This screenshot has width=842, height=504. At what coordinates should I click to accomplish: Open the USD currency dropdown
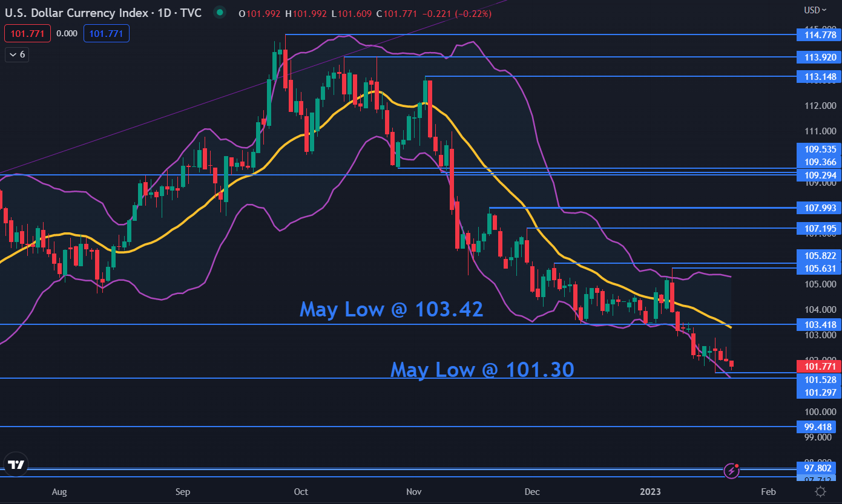coord(815,10)
